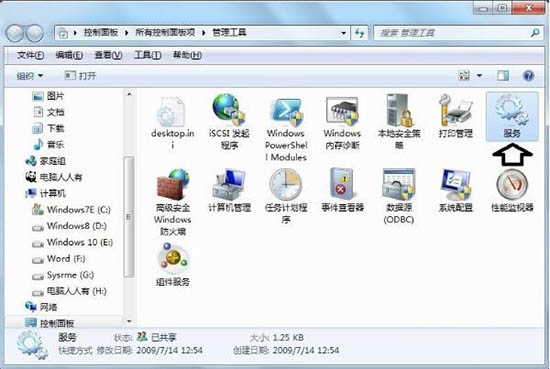Select the 打印管理 printer icon

455,116
